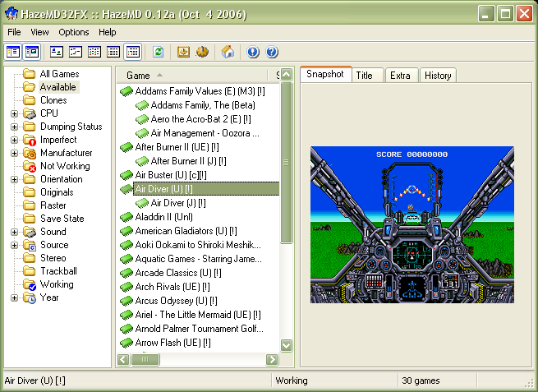538x392 pixels.
Task: Toggle the grouped view toolbar button
Action: 132,52
